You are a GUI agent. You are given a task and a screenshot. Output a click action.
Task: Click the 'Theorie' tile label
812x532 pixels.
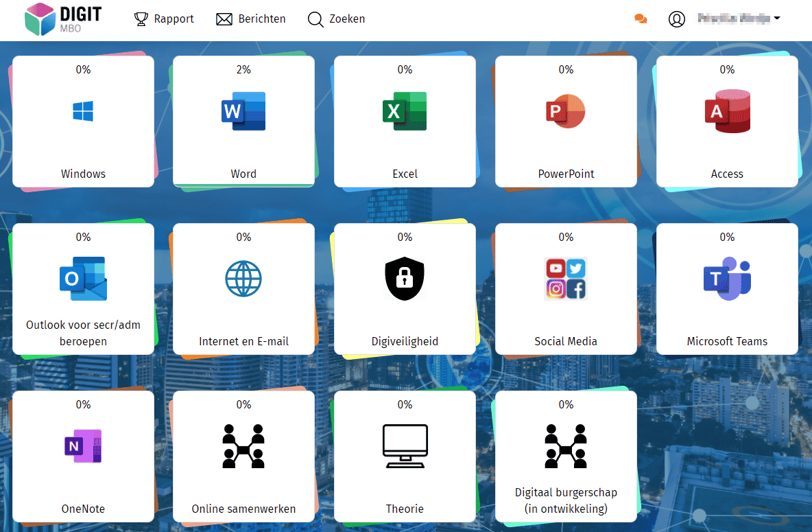click(x=405, y=509)
